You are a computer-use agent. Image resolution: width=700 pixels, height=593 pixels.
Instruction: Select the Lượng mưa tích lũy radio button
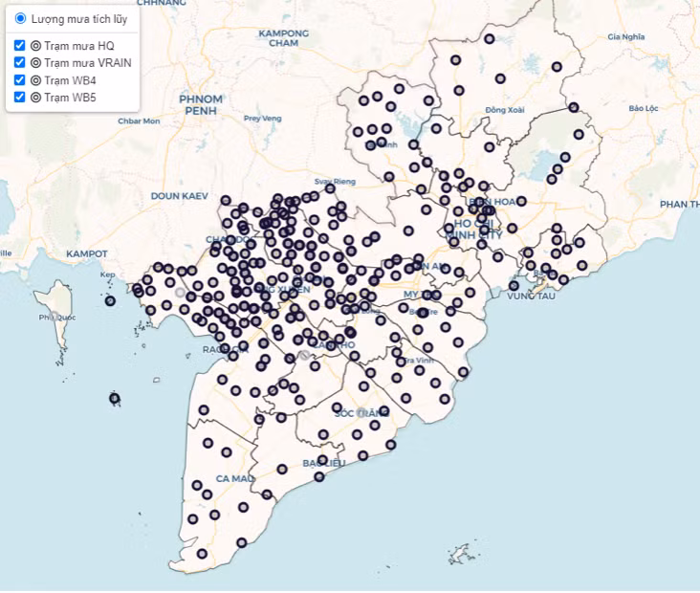point(20,18)
